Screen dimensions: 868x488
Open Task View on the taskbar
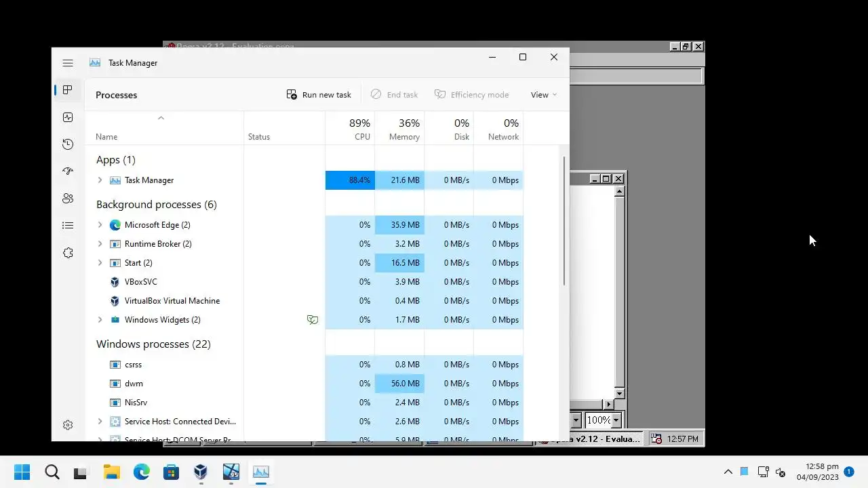click(x=81, y=472)
